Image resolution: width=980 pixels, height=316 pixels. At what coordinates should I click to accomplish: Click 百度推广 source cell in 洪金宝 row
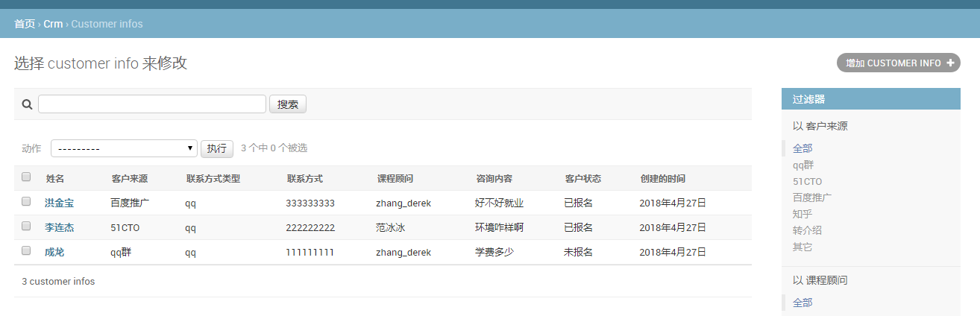130,203
